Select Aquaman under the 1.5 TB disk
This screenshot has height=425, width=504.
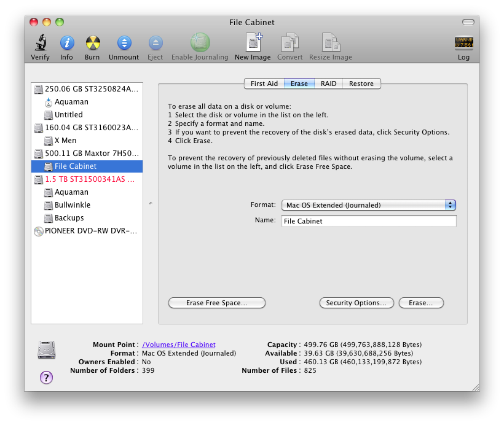tap(87, 192)
